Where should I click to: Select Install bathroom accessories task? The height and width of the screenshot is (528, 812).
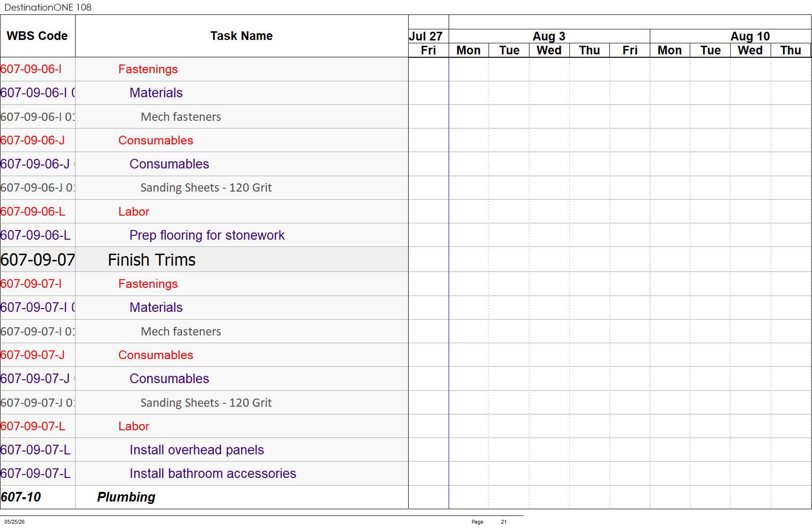[x=213, y=474]
